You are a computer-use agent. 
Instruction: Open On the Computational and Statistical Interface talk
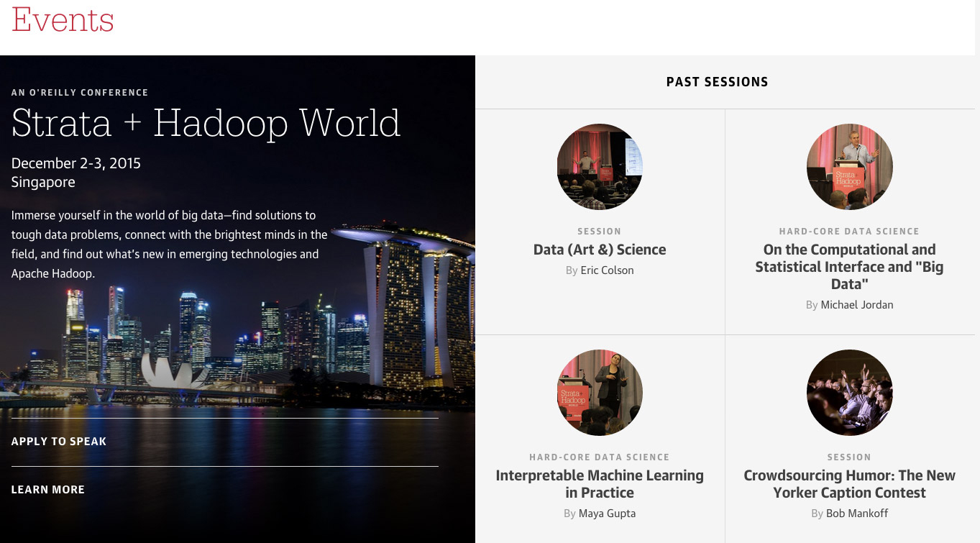pyautogui.click(x=849, y=267)
